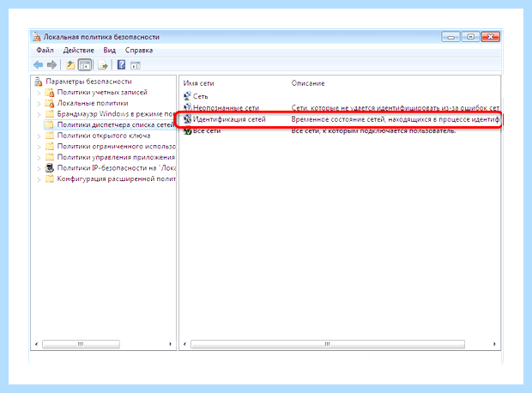Viewport: 532px width, 393px height.
Task: Select the Идентификация сетей network icon
Action: 187,119
